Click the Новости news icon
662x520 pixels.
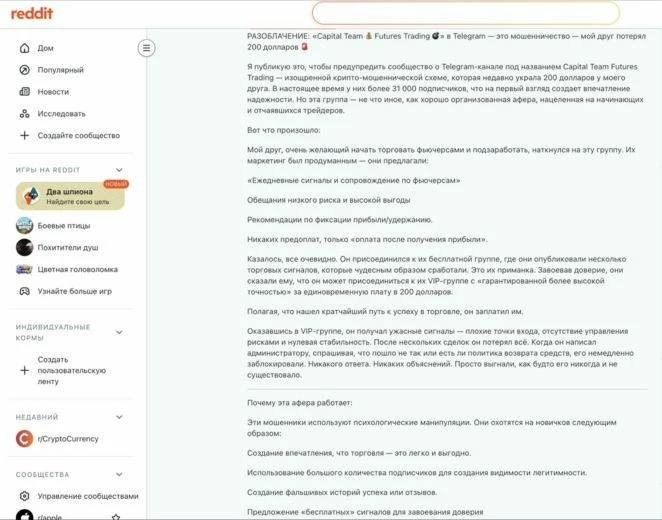(25, 92)
